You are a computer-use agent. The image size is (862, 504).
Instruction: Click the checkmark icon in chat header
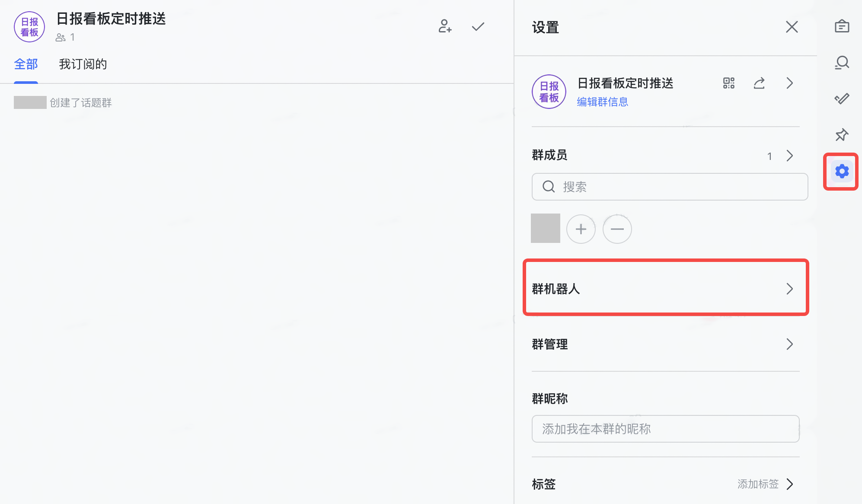[x=478, y=27]
